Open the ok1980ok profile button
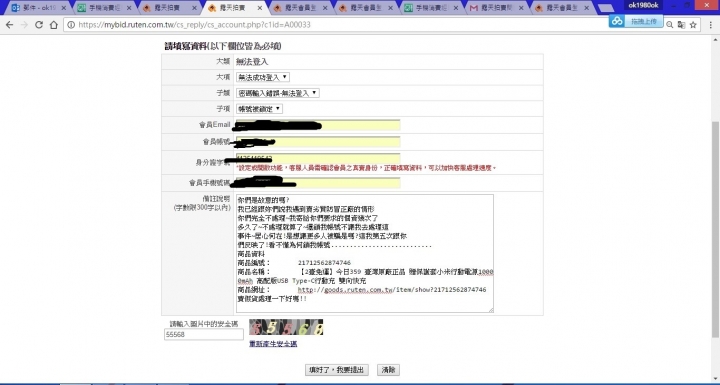 tap(643, 5)
